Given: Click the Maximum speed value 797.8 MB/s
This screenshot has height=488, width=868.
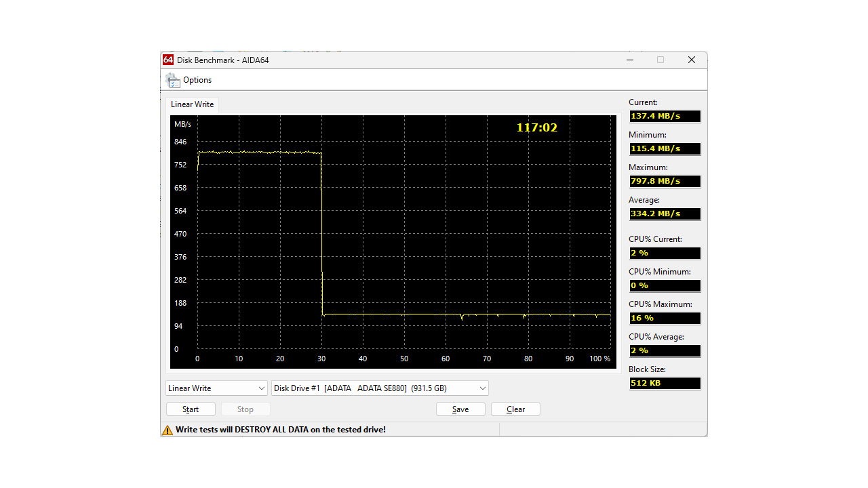Looking at the screenshot, I should tap(664, 181).
